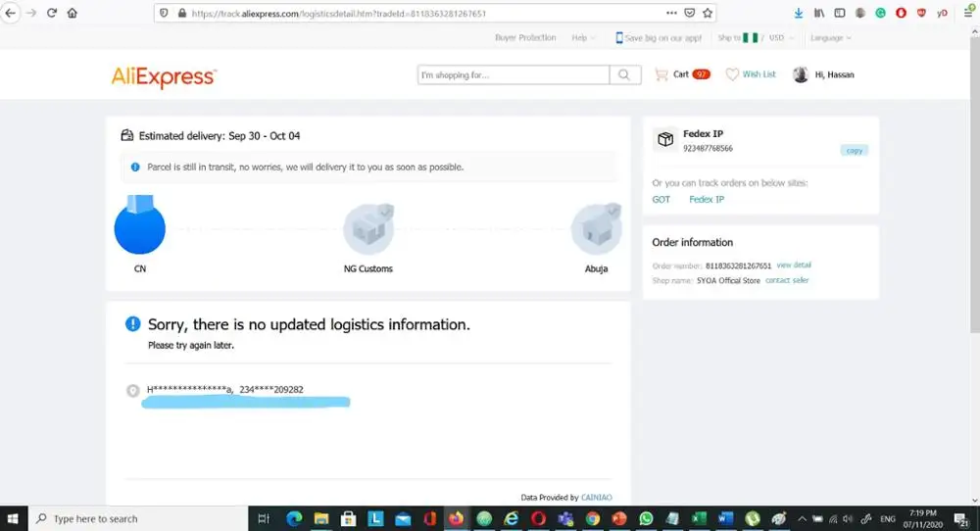Open the Firefox downloads arrow
This screenshot has height=531, width=980.
pos(798,13)
